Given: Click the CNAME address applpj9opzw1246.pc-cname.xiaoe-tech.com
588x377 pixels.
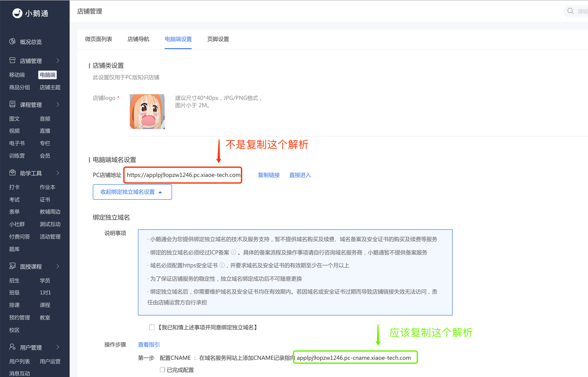Looking at the screenshot, I should pos(354,358).
